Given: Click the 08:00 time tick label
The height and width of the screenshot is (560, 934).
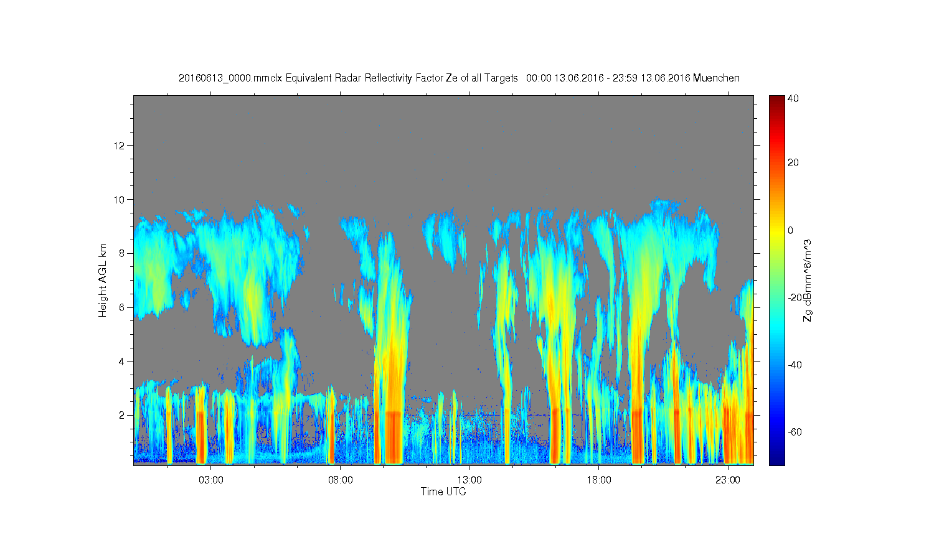Looking at the screenshot, I should [x=340, y=480].
